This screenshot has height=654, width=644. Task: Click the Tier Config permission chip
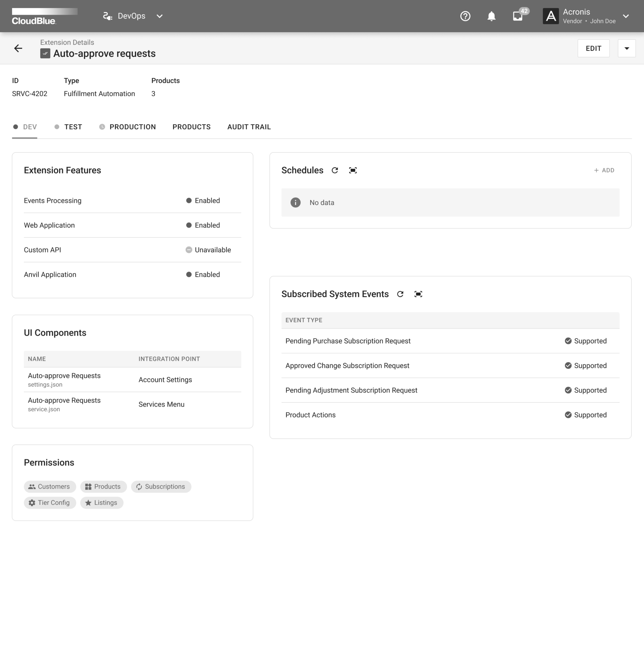50,503
